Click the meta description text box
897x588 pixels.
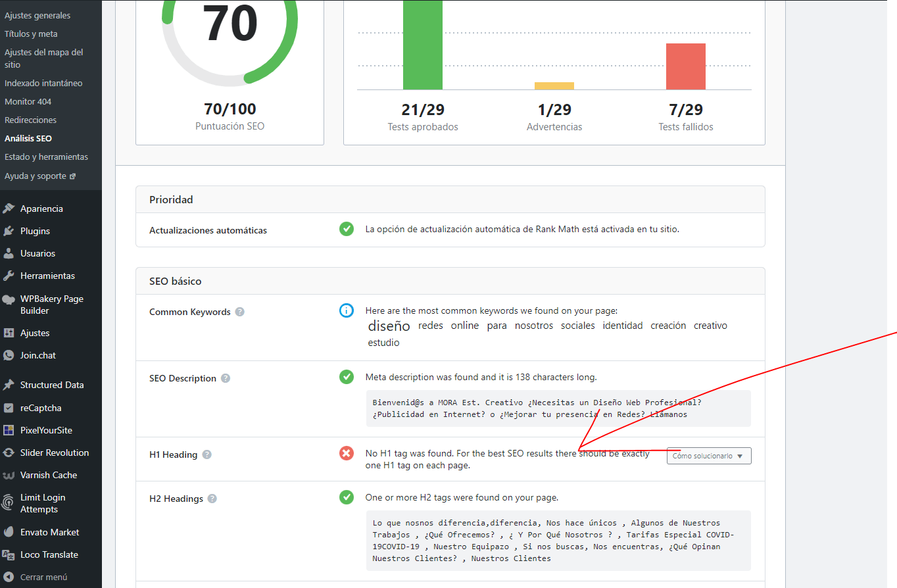pyautogui.click(x=558, y=408)
